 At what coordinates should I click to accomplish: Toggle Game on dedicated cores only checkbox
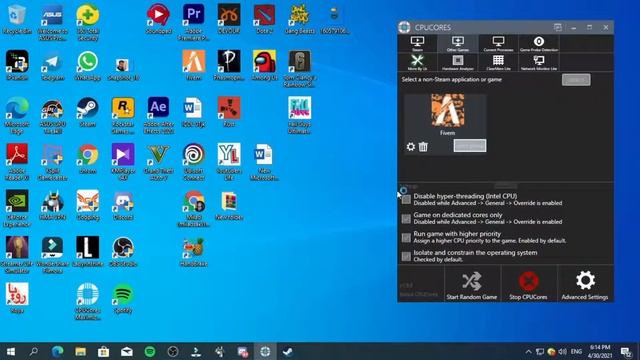(406, 218)
